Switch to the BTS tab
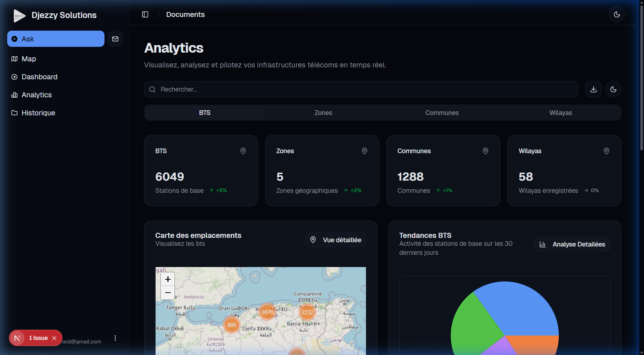This screenshot has width=644, height=355. pos(205,113)
